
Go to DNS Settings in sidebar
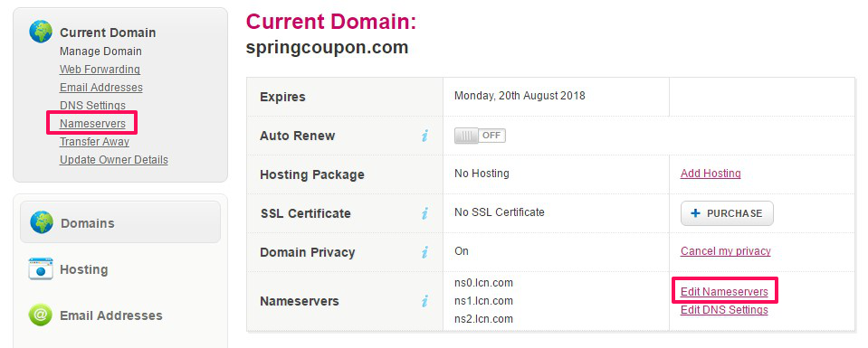tap(92, 105)
